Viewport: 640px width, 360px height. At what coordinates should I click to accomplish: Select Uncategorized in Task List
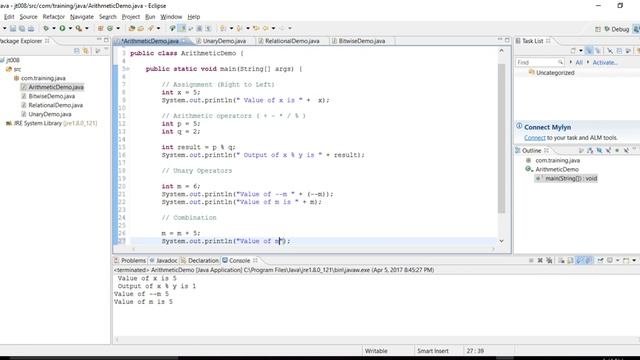pyautogui.click(x=555, y=73)
